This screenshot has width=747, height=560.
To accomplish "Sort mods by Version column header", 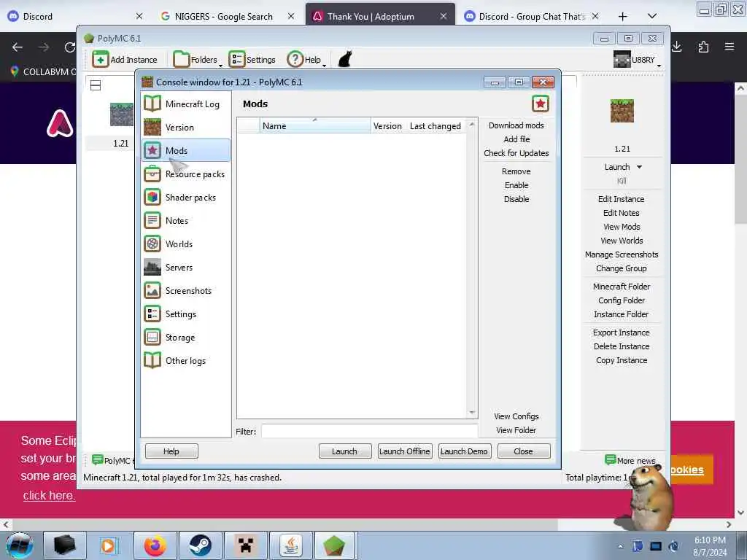I will click(387, 125).
